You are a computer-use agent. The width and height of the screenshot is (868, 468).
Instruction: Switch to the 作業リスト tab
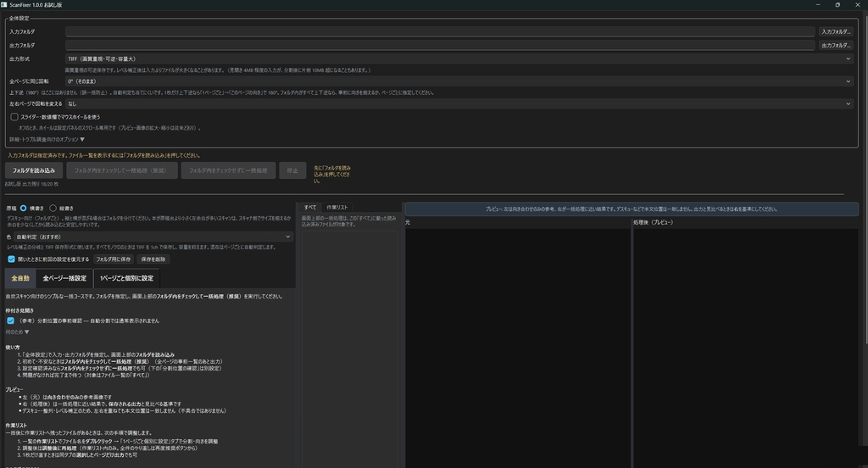337,207
